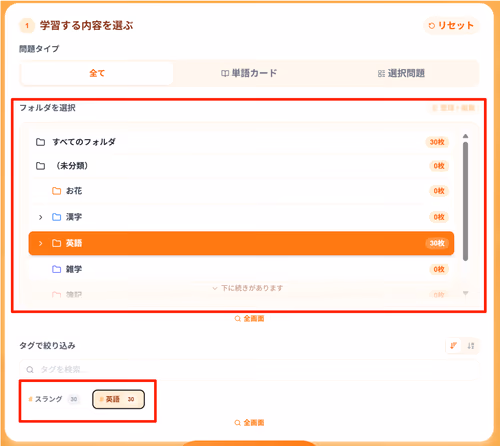The width and height of the screenshot is (500, 446).
Task: Open tag list 全画面 fullscreen link
Action: (x=249, y=423)
